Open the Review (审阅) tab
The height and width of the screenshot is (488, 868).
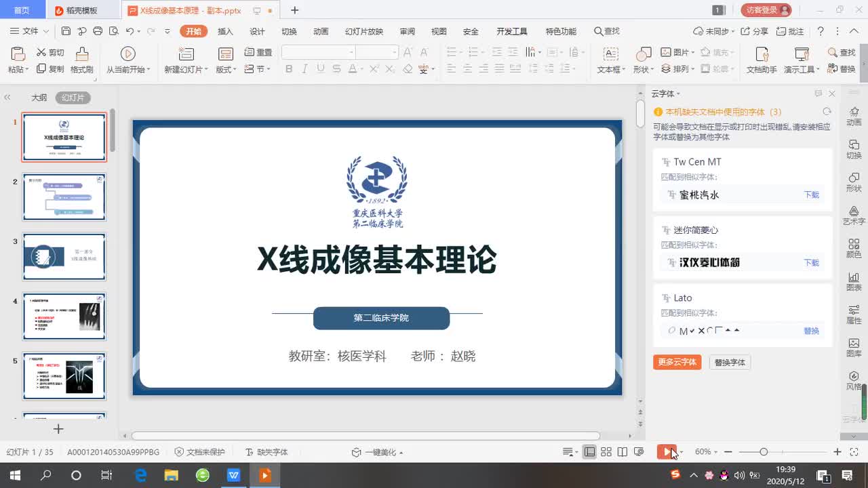(x=407, y=31)
